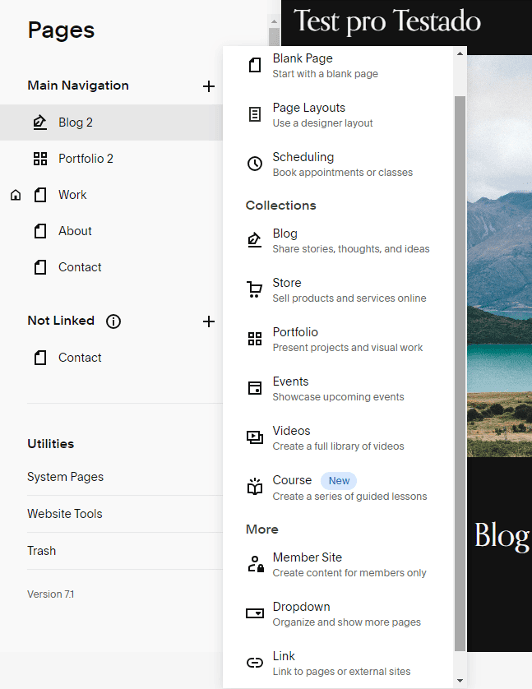Click the Link chain icon

click(255, 662)
